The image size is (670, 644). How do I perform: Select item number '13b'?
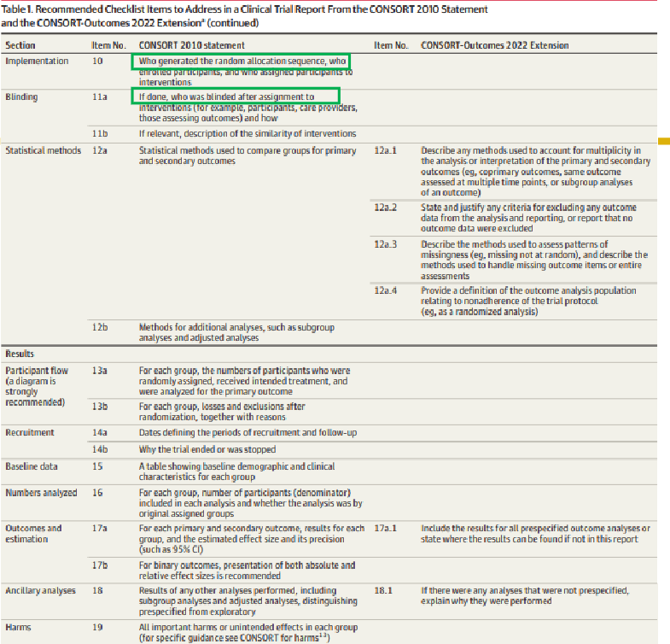[100, 407]
